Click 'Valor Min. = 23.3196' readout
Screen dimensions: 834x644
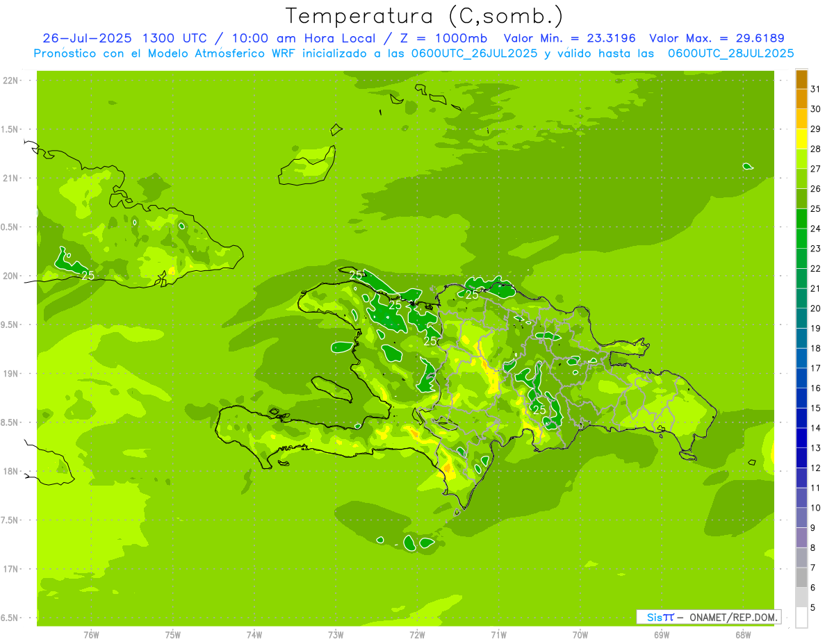[570, 38]
